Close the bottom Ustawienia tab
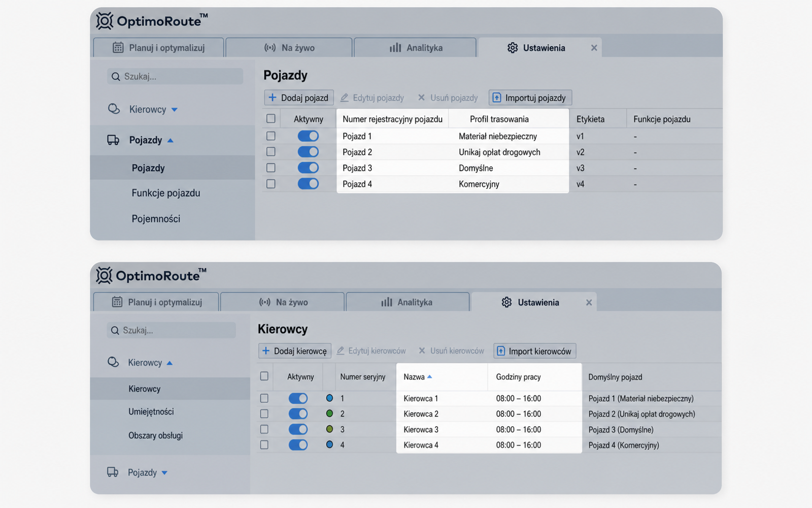Image resolution: width=812 pixels, height=508 pixels. click(x=589, y=302)
